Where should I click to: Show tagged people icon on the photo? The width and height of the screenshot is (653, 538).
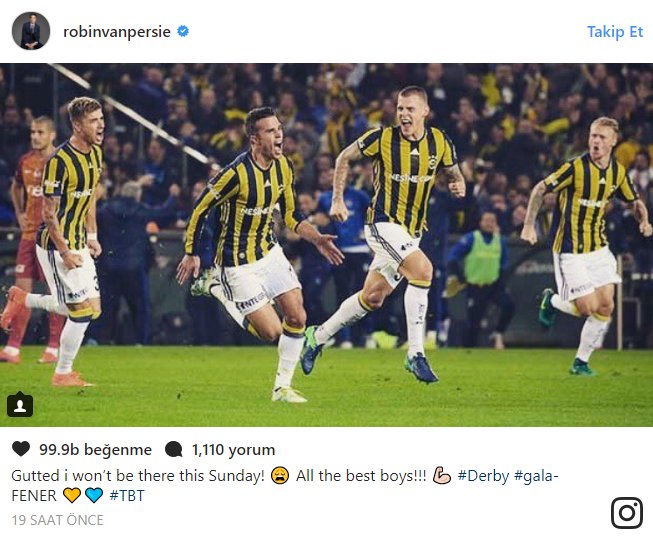click(x=20, y=404)
